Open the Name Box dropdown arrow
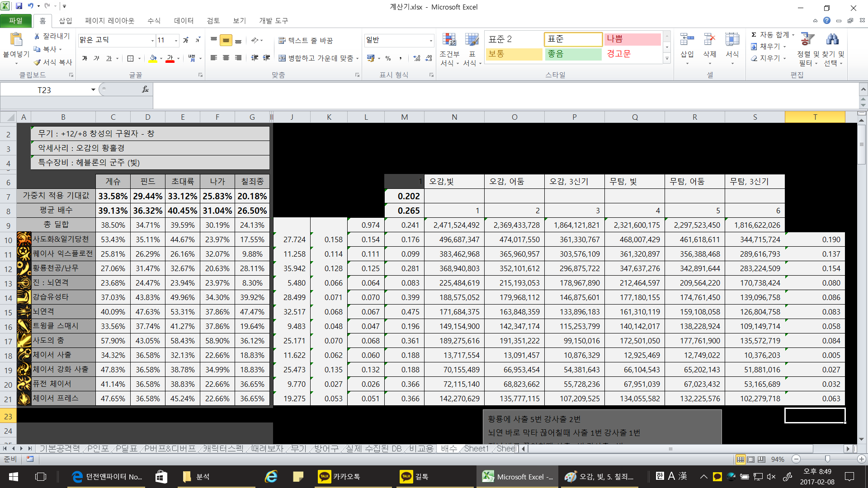The height and width of the screenshot is (488, 868). 93,89
